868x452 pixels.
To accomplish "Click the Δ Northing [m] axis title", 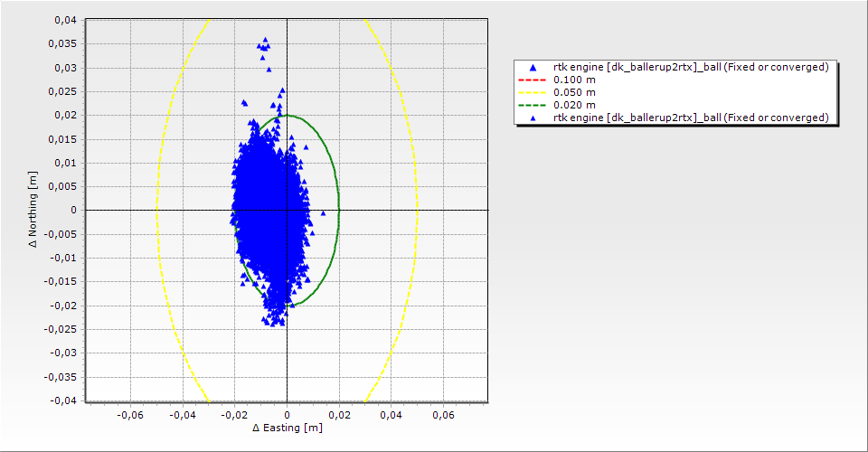I will [33, 209].
